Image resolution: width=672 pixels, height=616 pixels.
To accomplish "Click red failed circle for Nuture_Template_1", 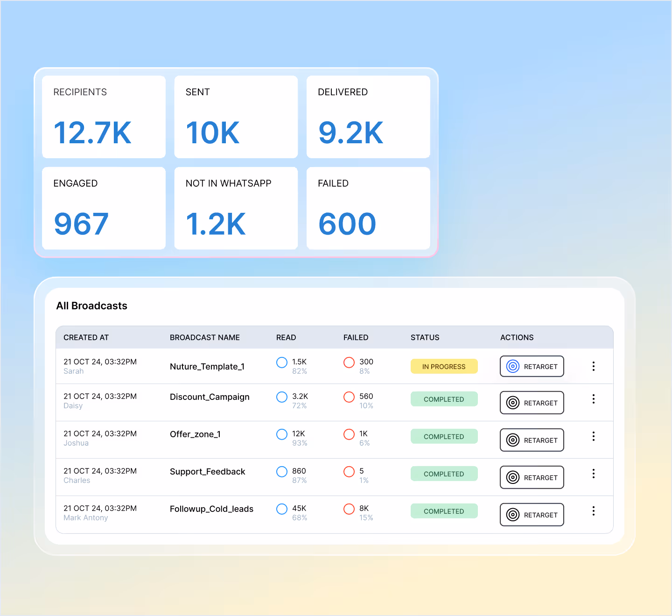I will click(349, 363).
